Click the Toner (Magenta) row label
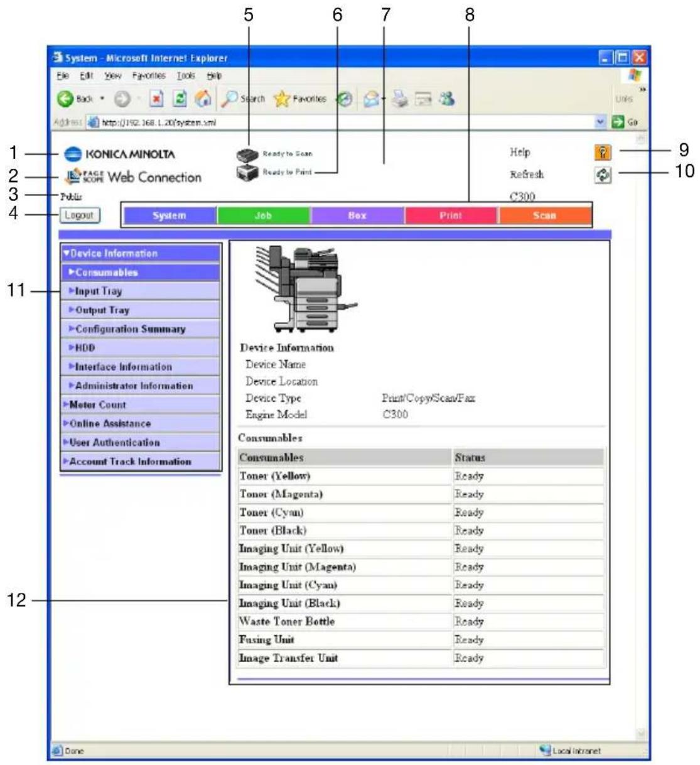Image resolution: width=700 pixels, height=765 pixels. coord(281,494)
